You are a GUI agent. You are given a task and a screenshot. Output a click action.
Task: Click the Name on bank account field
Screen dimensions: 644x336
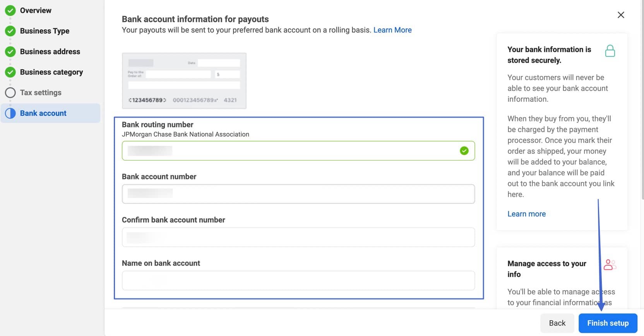pos(298,280)
